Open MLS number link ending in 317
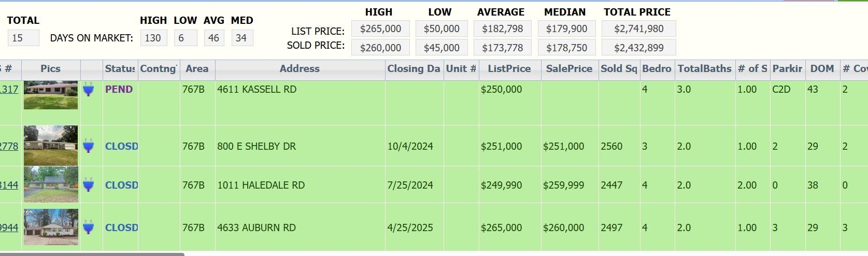Screen dimensions: 868x256 [9, 89]
